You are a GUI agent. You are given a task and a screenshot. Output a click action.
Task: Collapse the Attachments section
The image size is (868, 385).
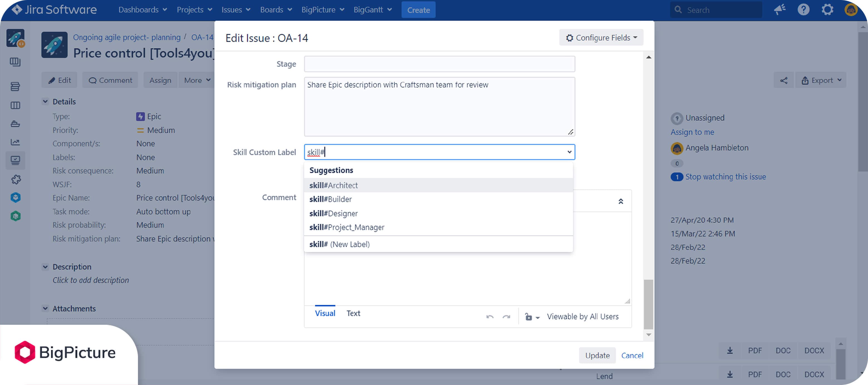(x=45, y=309)
